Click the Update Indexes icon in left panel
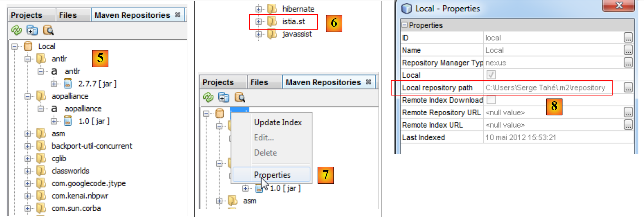Viewport: 644px width, 217px height. coord(16,30)
